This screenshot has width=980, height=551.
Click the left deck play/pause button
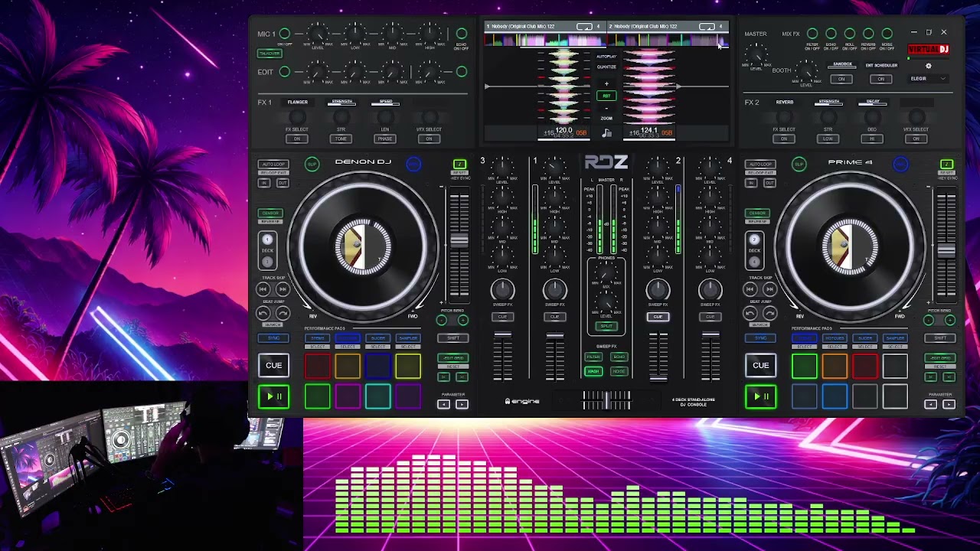273,396
